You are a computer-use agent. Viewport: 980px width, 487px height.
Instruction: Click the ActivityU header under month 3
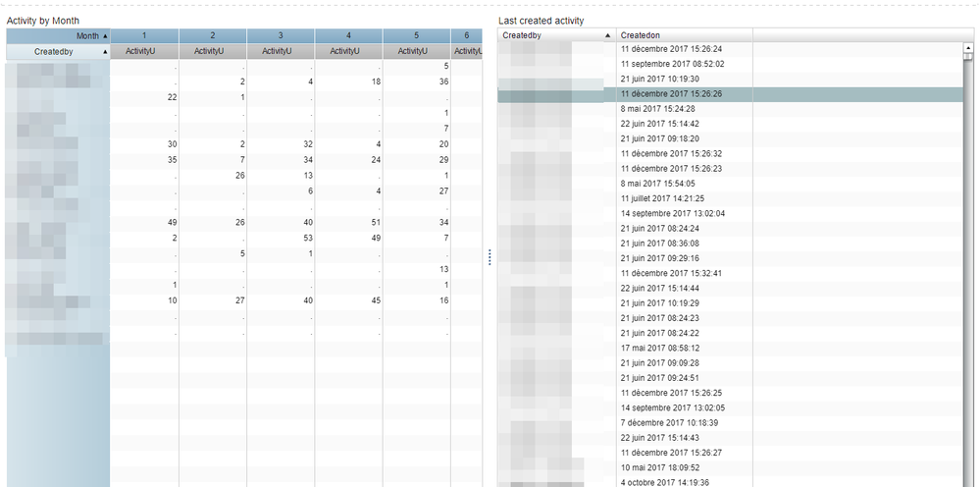[281, 52]
